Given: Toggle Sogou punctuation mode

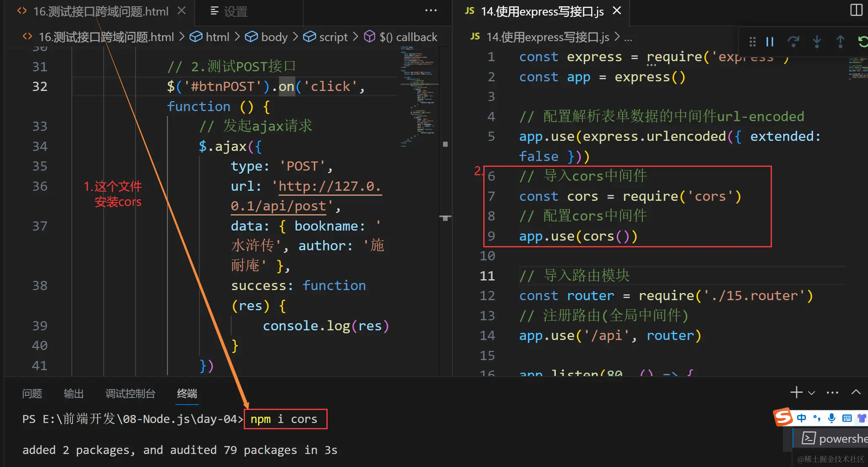Looking at the screenshot, I should pos(816,418).
